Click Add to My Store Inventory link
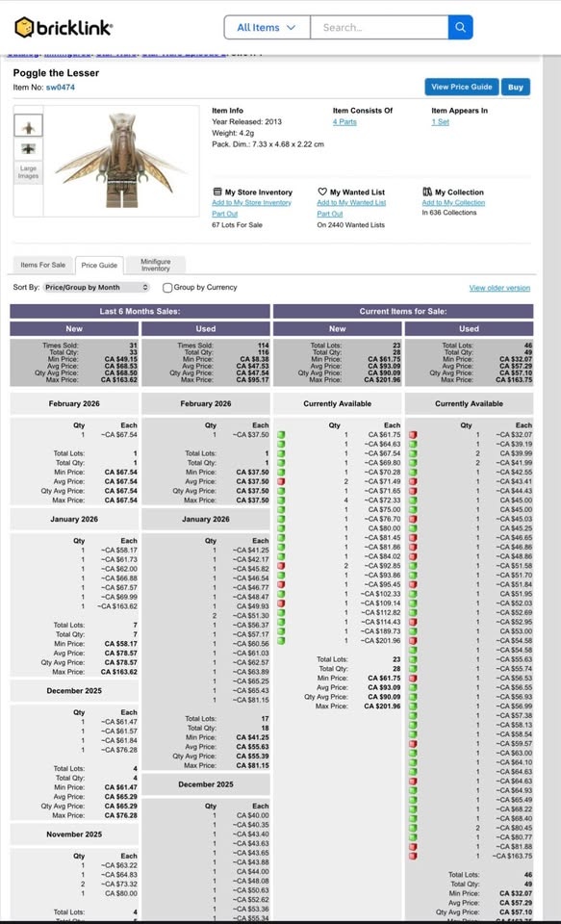The width and height of the screenshot is (561, 924). click(251, 203)
